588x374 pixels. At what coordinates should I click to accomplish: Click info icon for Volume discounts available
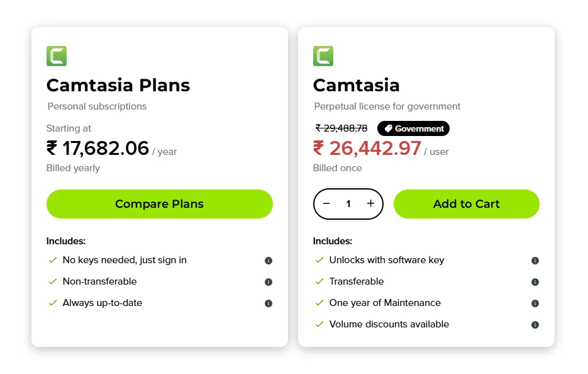[x=535, y=325]
